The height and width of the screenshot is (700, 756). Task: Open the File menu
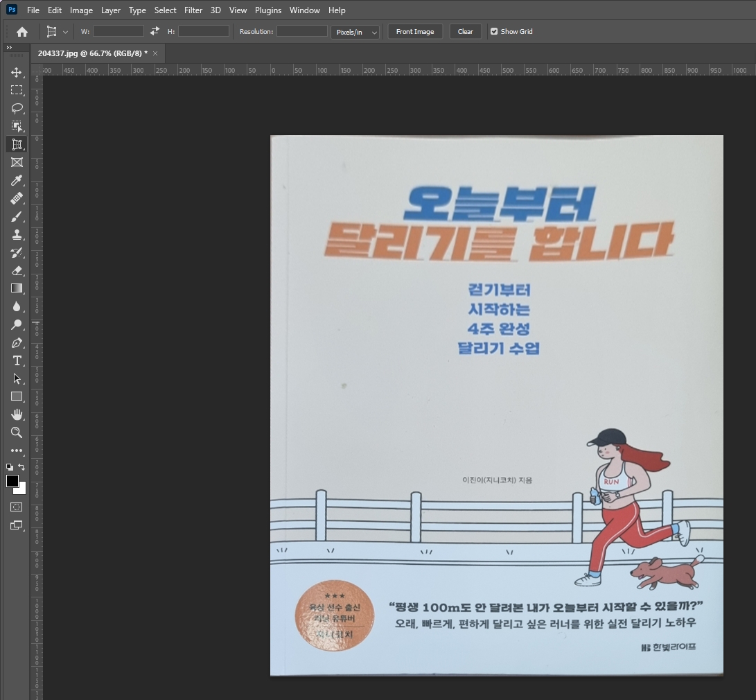tap(33, 10)
